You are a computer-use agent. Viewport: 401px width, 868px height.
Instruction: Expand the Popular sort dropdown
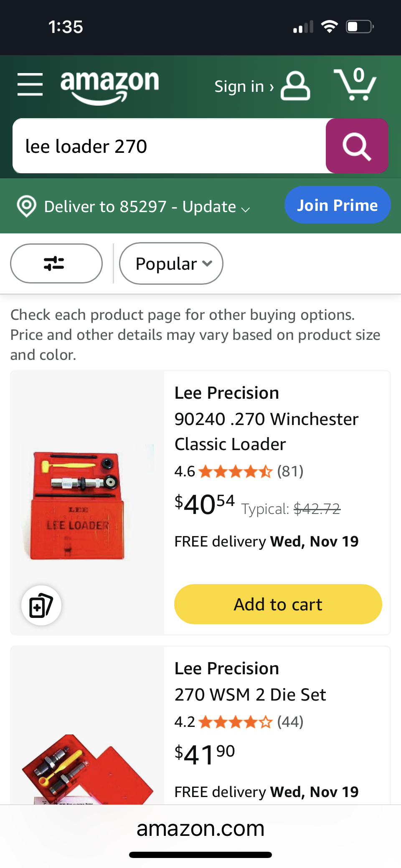(171, 263)
